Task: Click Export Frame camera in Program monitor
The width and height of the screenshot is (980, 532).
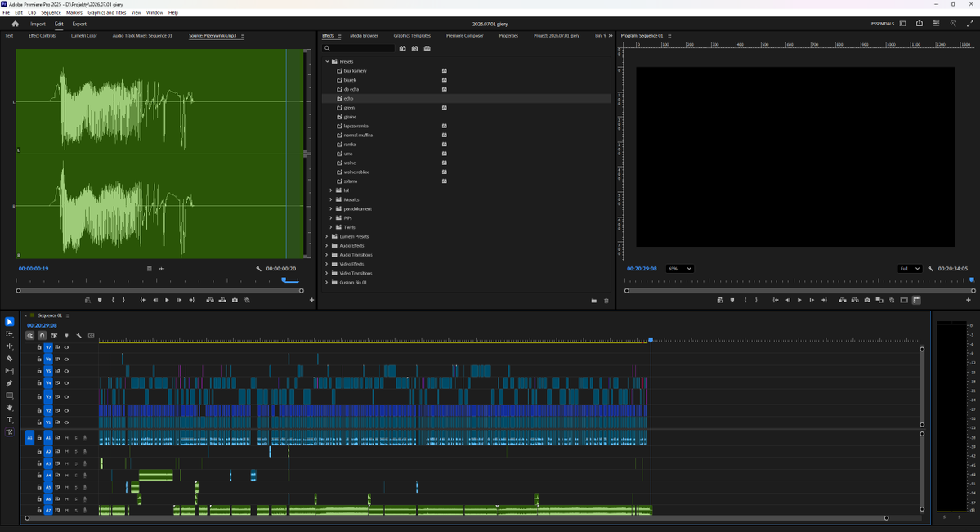Action: pos(867,300)
